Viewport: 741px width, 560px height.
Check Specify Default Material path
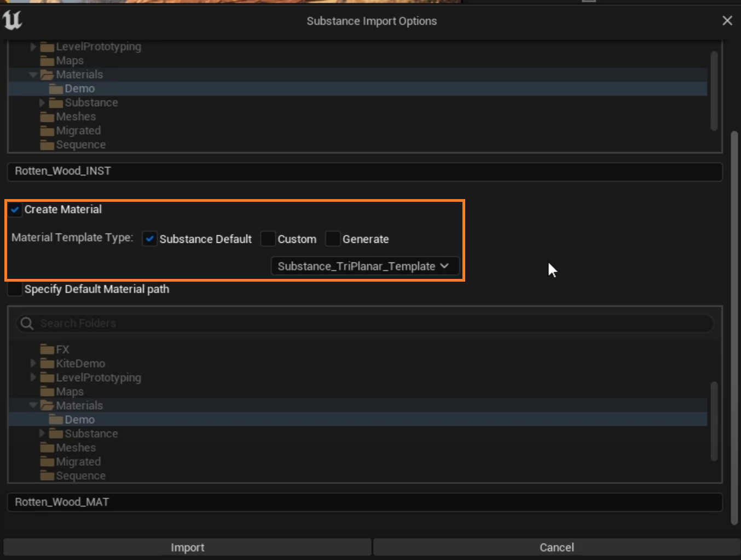15,289
